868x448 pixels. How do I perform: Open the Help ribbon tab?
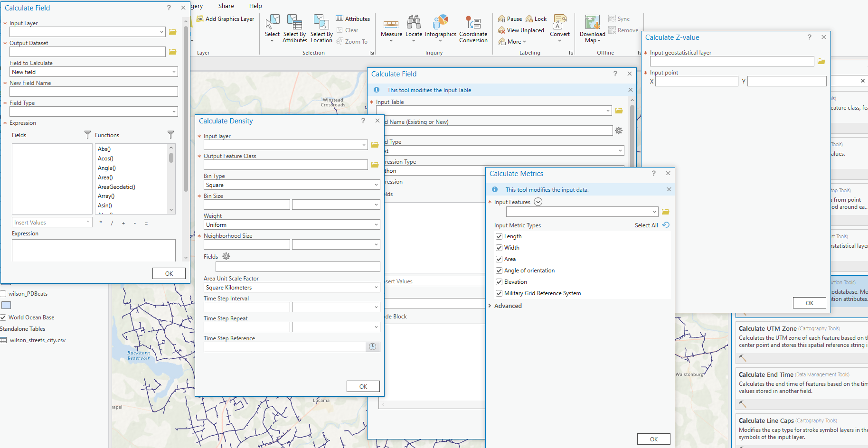[255, 6]
